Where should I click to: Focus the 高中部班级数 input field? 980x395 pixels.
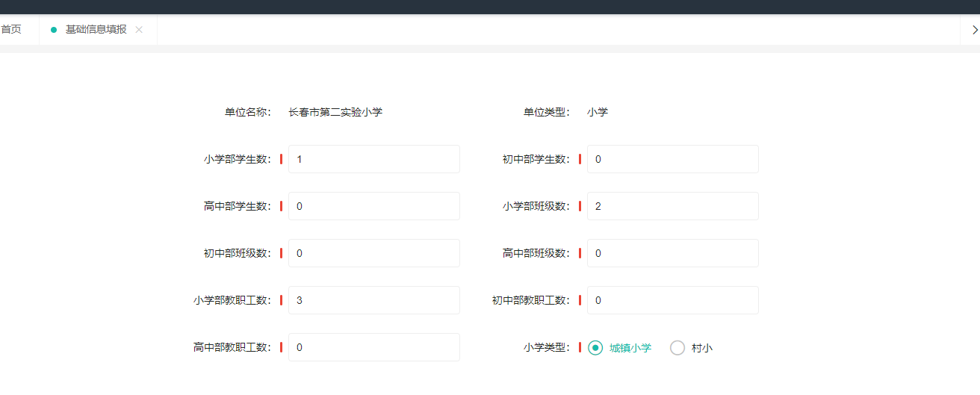coord(673,253)
